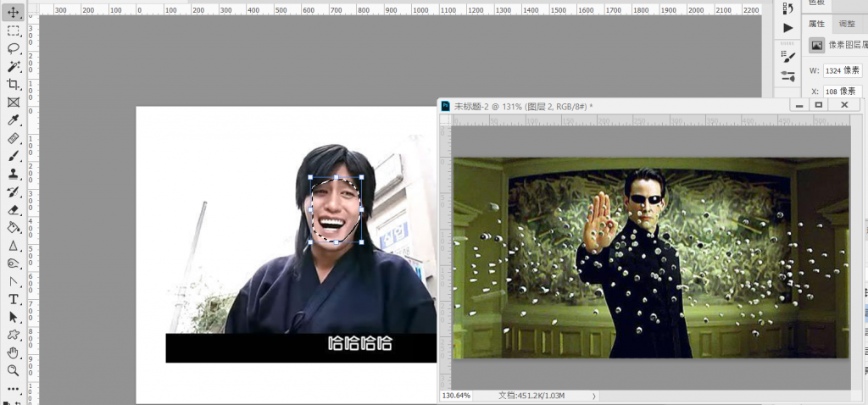Viewport: 868px width, 405px height.
Task: Maximize the 未标题-2 document window
Action: pyautogui.click(x=819, y=104)
